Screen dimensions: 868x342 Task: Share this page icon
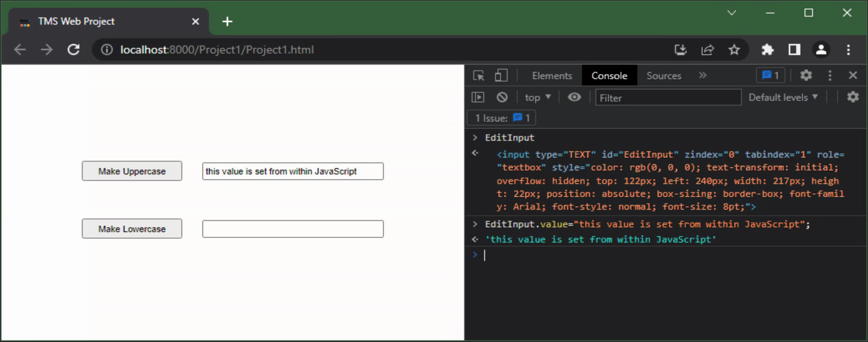click(x=707, y=50)
